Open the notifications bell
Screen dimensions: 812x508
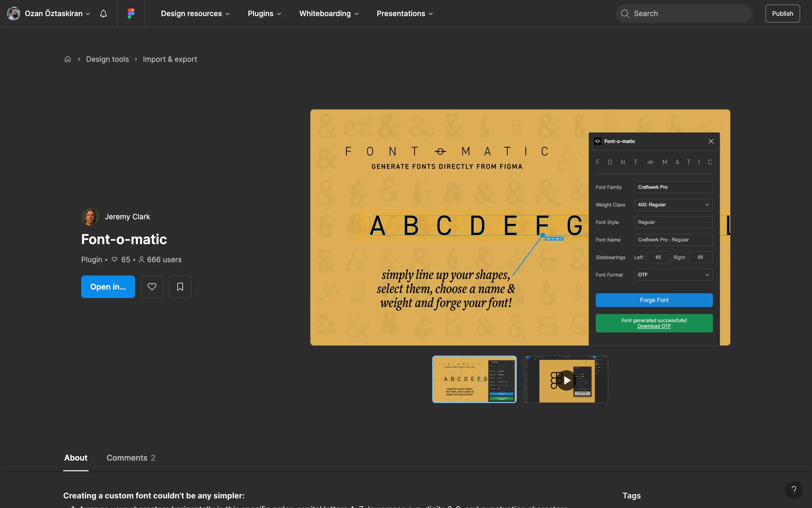(103, 14)
